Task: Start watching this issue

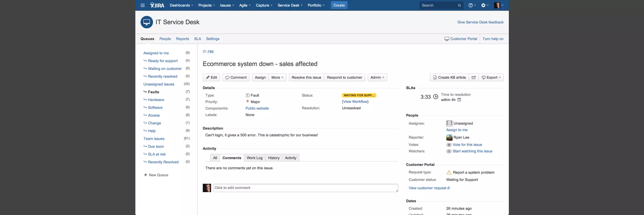Action: [x=472, y=151]
